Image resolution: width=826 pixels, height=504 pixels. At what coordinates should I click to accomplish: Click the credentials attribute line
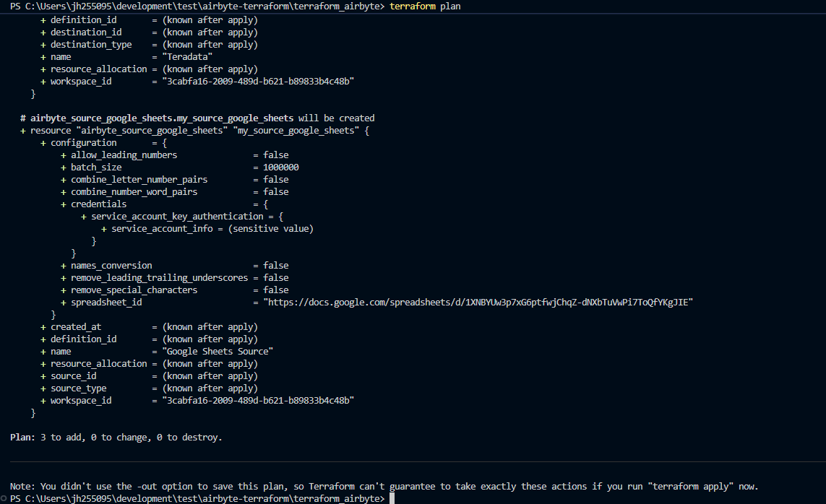tap(164, 204)
